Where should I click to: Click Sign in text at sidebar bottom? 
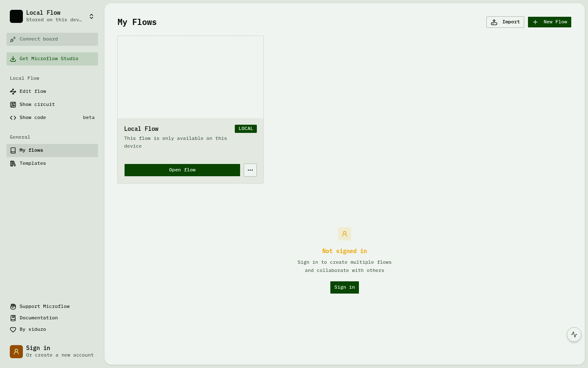pyautogui.click(x=38, y=348)
